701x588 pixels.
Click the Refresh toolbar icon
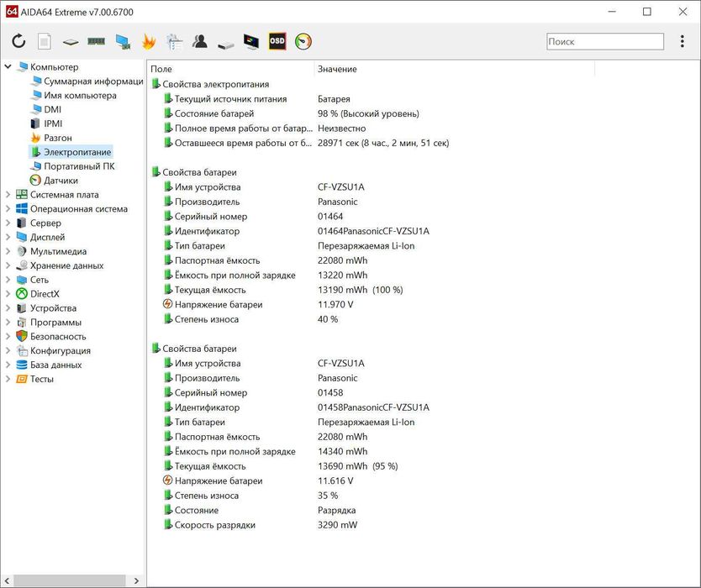[18, 41]
